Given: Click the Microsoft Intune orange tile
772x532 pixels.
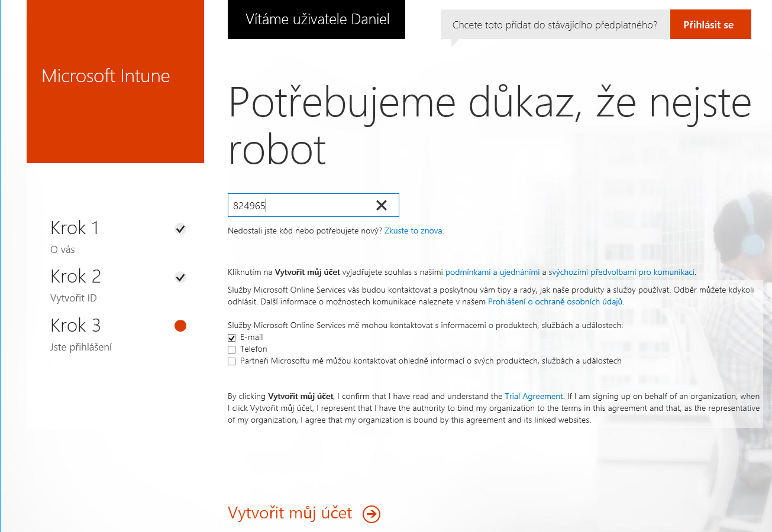Looking at the screenshot, I should 115,82.
